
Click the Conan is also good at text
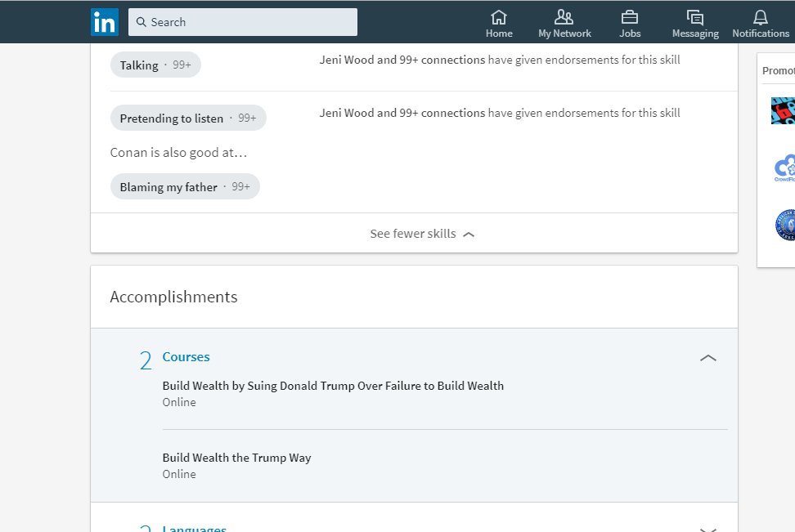point(178,153)
